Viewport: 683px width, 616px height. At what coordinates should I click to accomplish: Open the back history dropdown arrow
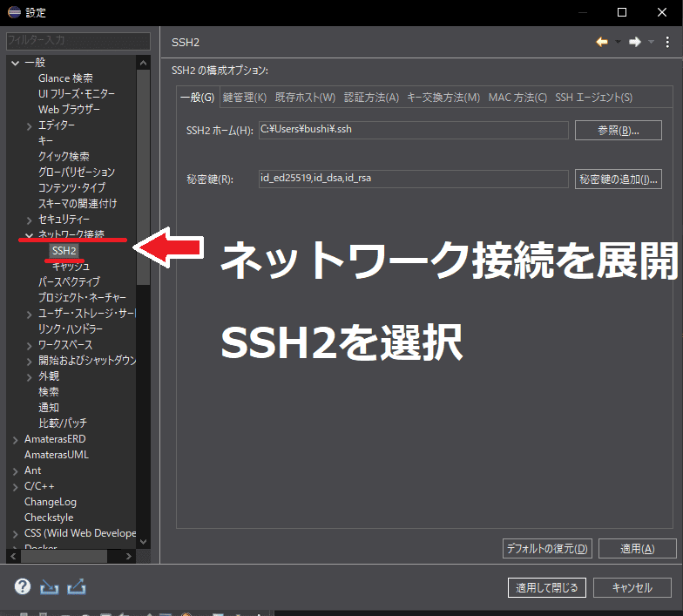pyautogui.click(x=618, y=42)
